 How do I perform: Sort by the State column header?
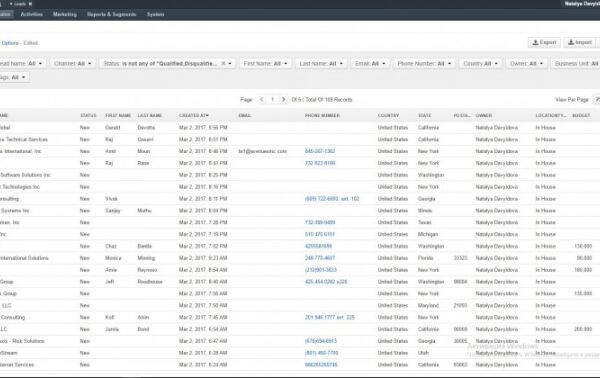(424, 116)
